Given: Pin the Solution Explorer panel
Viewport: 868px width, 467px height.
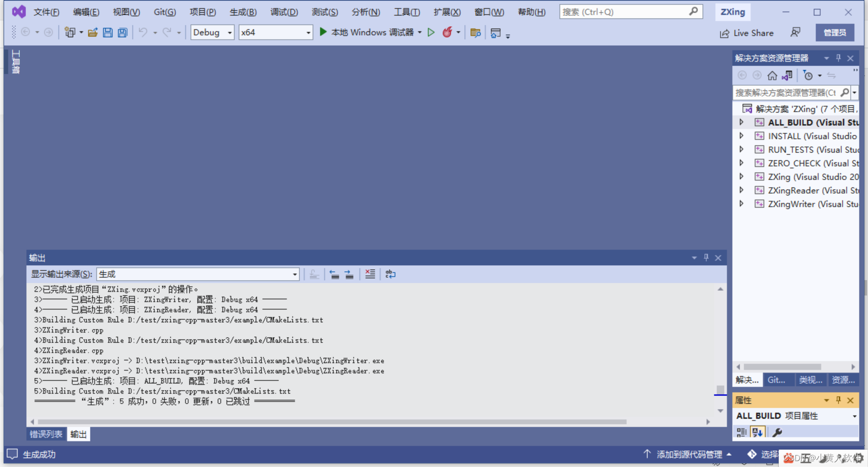Looking at the screenshot, I should [839, 58].
